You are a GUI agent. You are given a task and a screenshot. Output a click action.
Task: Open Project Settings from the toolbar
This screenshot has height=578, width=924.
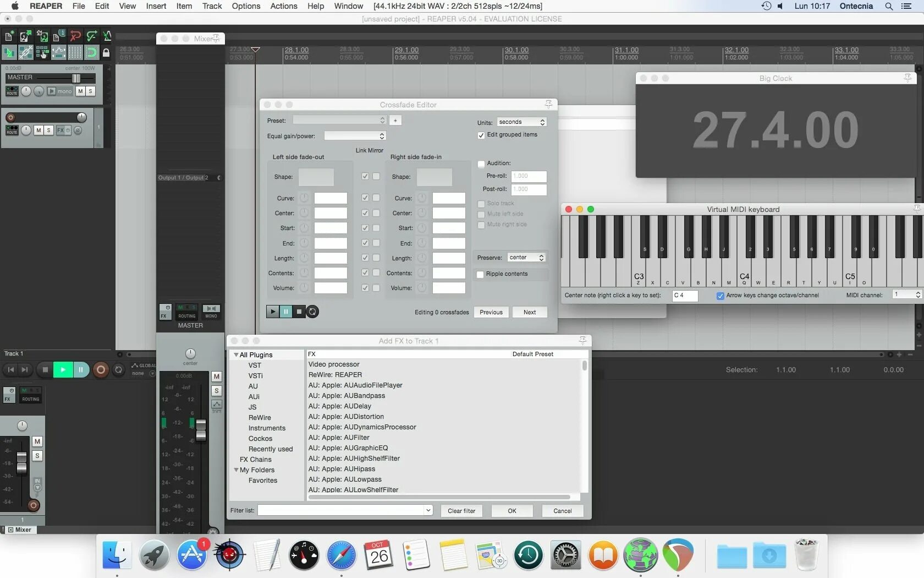pos(58,36)
